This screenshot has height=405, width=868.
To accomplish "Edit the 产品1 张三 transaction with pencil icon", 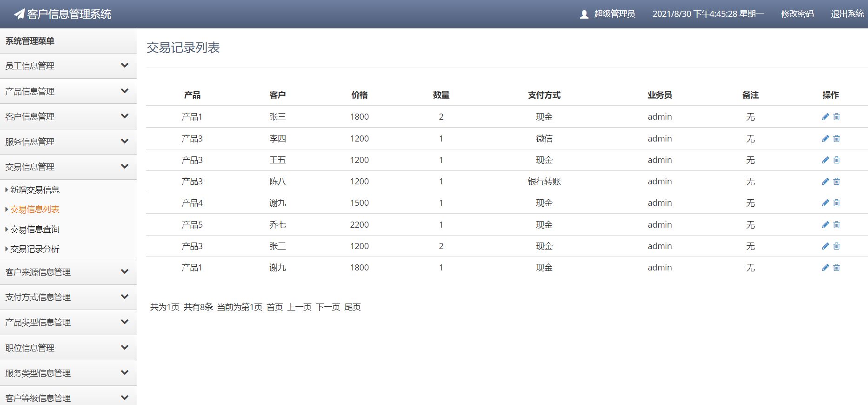I will tap(825, 117).
